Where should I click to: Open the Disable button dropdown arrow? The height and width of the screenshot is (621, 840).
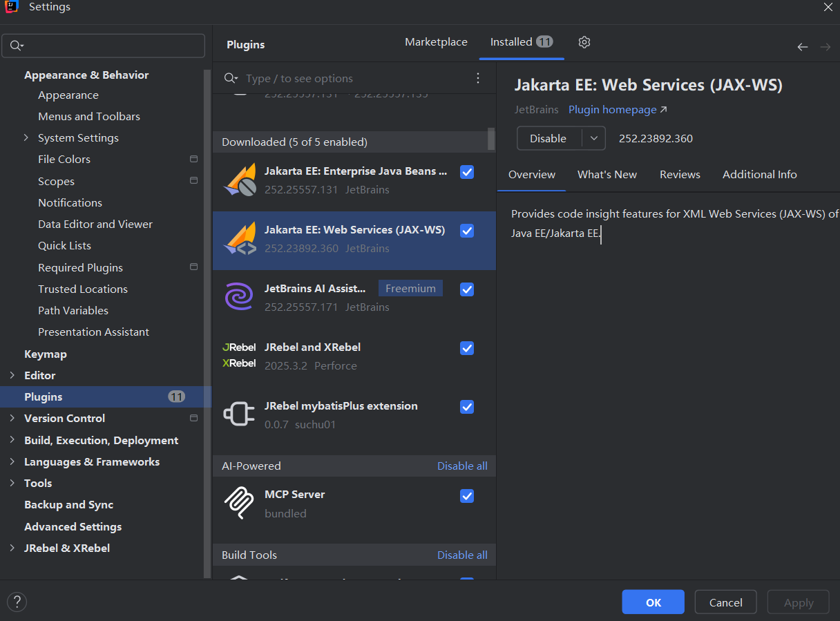pyautogui.click(x=594, y=138)
